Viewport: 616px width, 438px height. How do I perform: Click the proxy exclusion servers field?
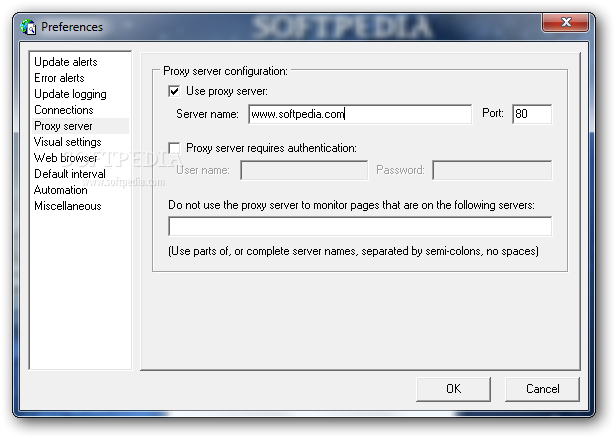point(360,226)
